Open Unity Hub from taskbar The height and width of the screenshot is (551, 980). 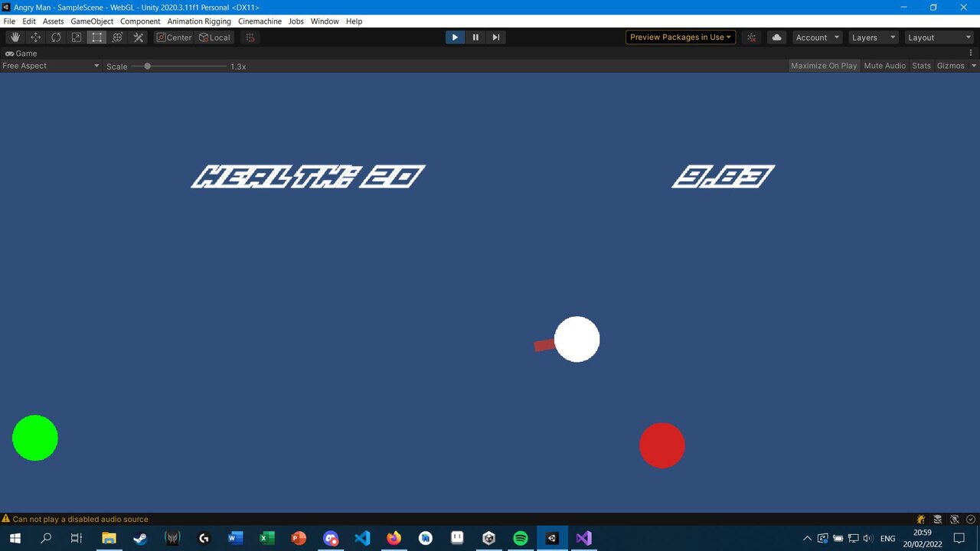click(x=488, y=538)
